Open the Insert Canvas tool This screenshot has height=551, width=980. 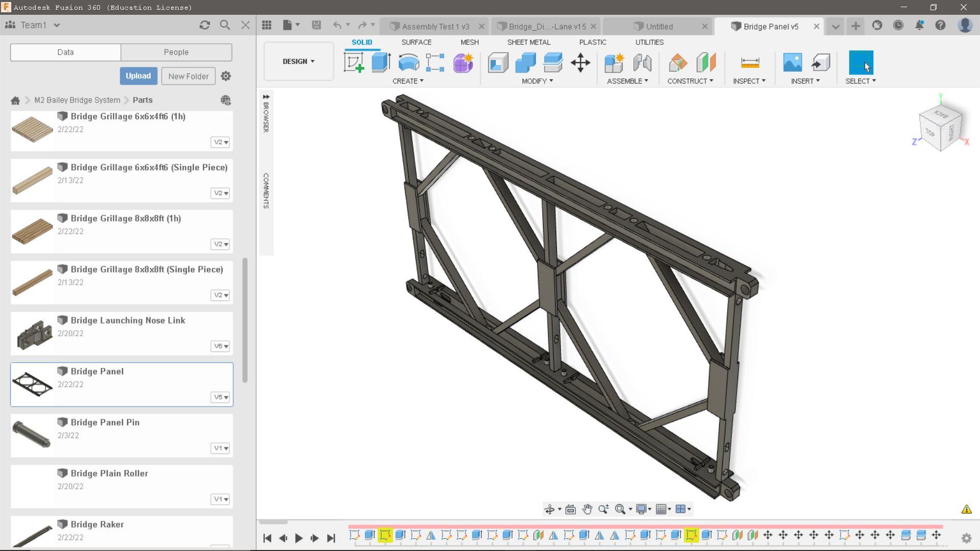pyautogui.click(x=792, y=62)
